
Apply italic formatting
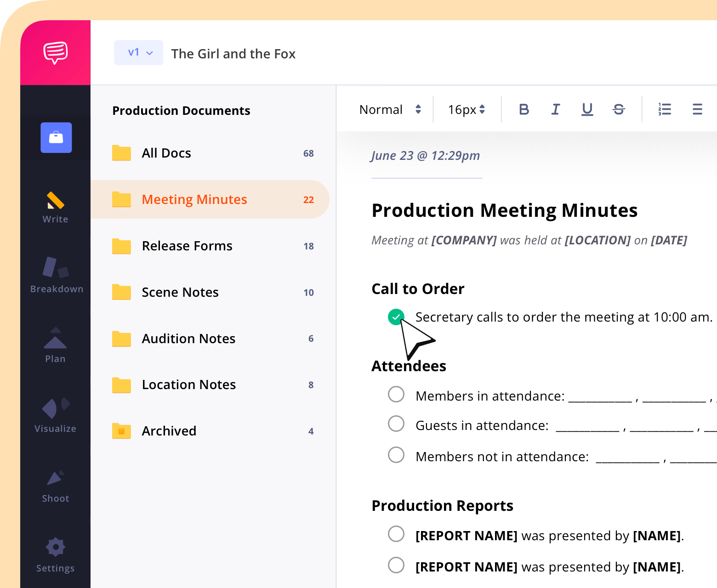pos(555,109)
